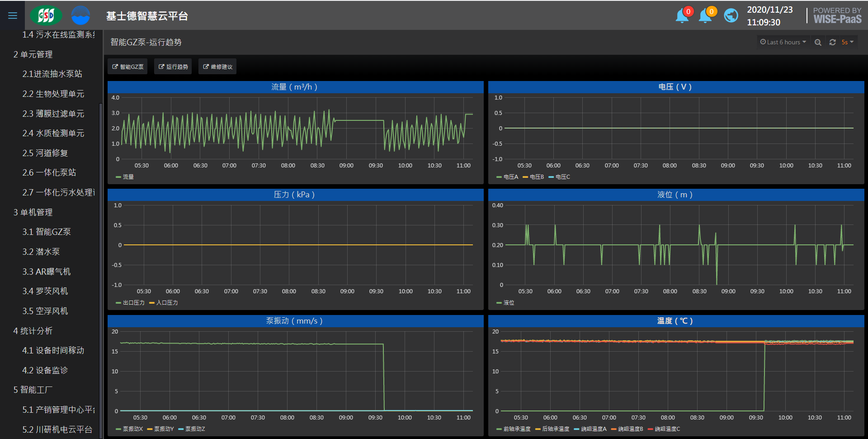Toggle 入口压力 series in pressure legend
The width and height of the screenshot is (868, 439).
(167, 303)
